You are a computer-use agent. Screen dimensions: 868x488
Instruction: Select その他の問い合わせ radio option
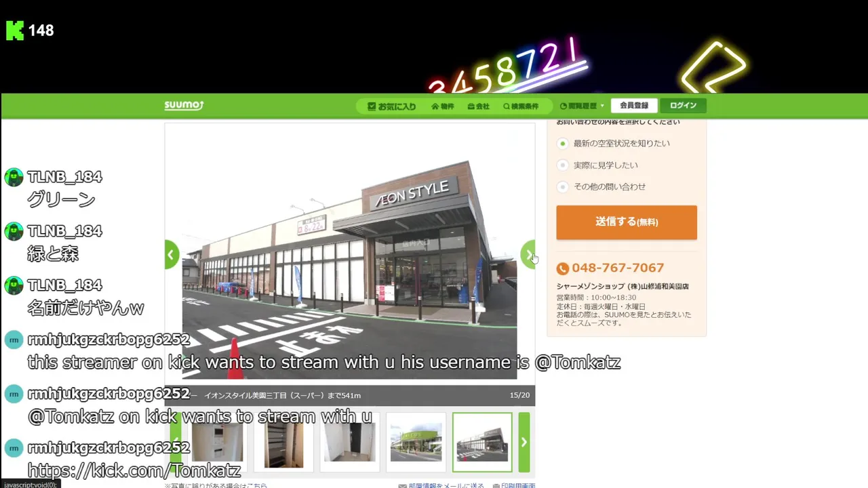pyautogui.click(x=562, y=187)
